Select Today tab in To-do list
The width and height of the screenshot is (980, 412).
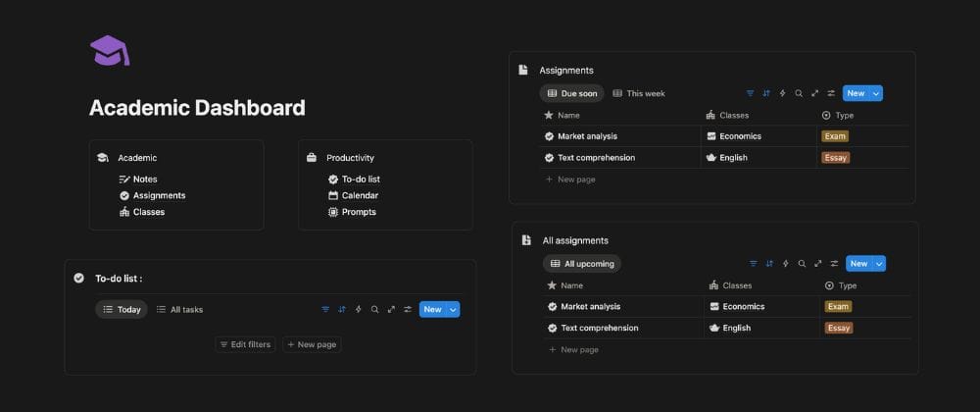coord(122,309)
